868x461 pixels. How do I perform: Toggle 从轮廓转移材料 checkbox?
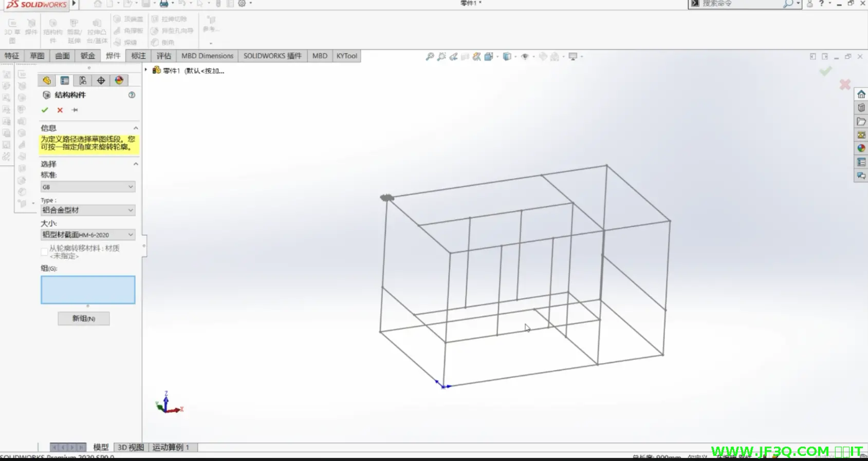pyautogui.click(x=44, y=252)
